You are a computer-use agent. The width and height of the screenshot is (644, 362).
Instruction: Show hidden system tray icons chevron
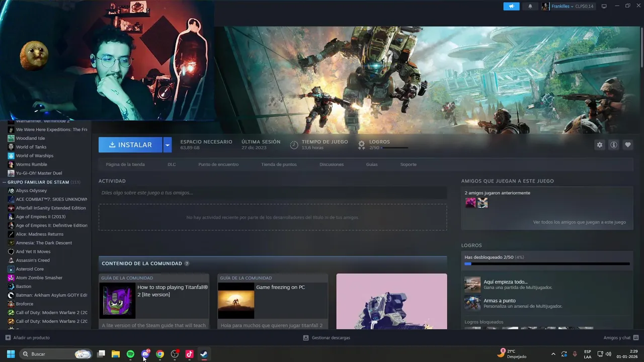(553, 354)
